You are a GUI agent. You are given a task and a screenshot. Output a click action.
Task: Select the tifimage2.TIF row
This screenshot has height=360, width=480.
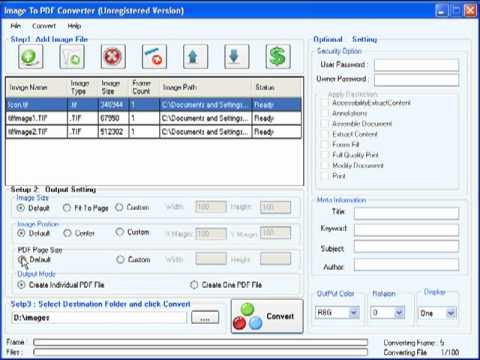point(154,132)
